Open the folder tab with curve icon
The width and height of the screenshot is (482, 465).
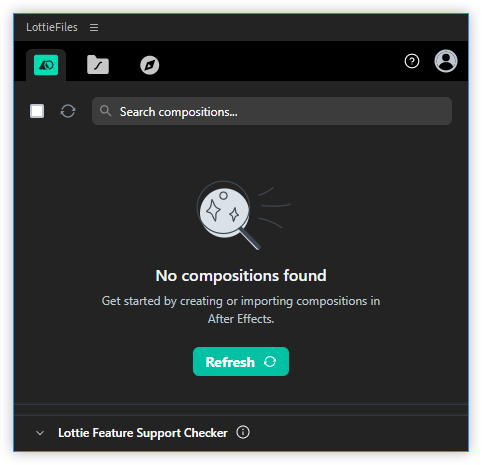(98, 65)
